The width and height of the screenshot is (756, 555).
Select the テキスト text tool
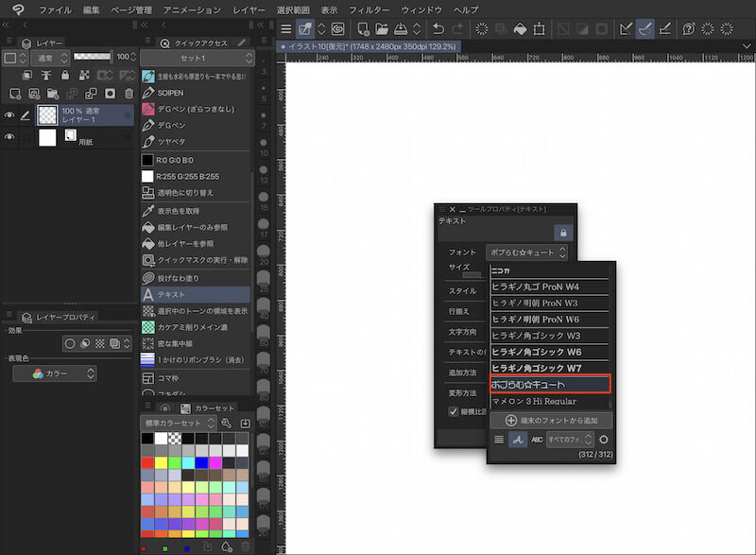click(x=196, y=294)
